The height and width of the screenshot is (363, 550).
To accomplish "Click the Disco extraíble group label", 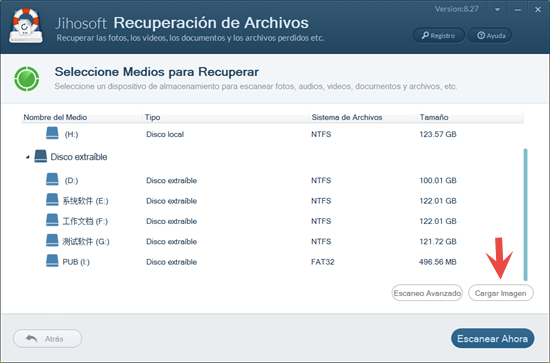I will tap(79, 157).
